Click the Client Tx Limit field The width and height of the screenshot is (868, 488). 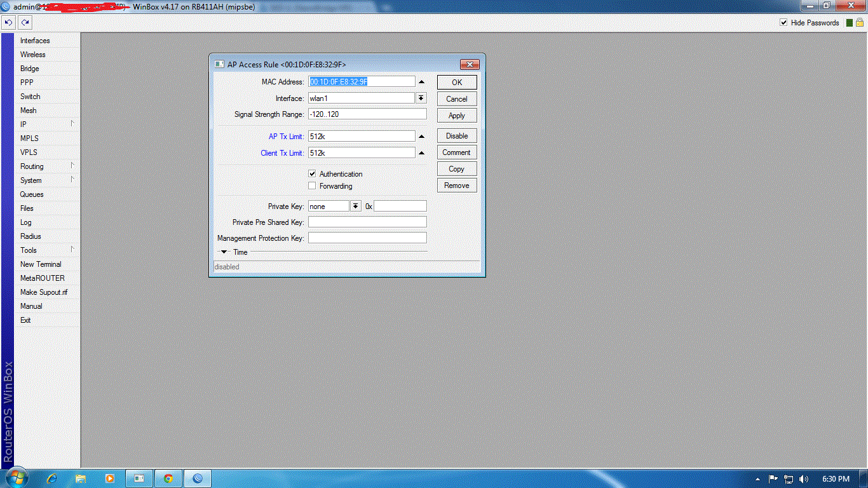[x=362, y=152]
